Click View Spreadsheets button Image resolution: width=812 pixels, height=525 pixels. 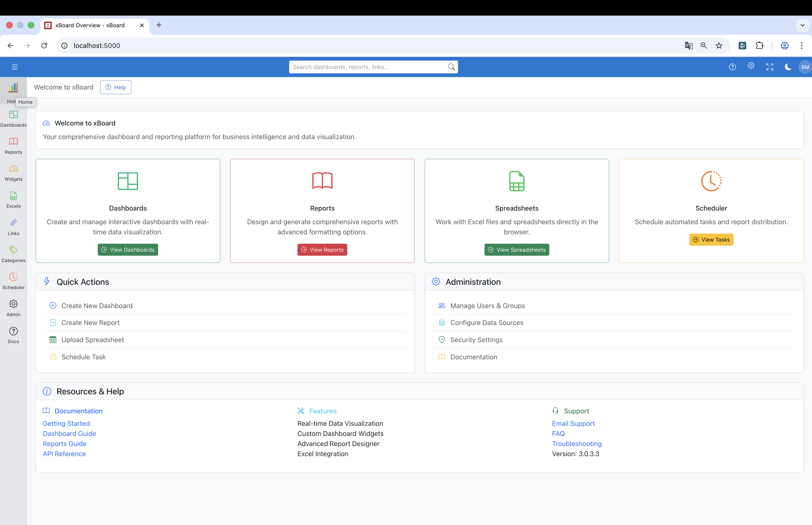[x=517, y=250]
